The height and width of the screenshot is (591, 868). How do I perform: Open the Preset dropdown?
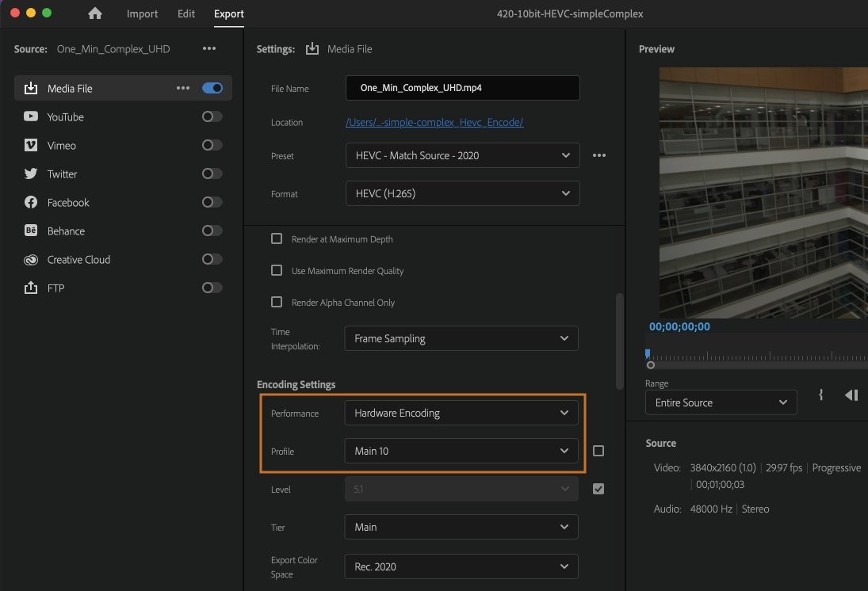coord(462,155)
